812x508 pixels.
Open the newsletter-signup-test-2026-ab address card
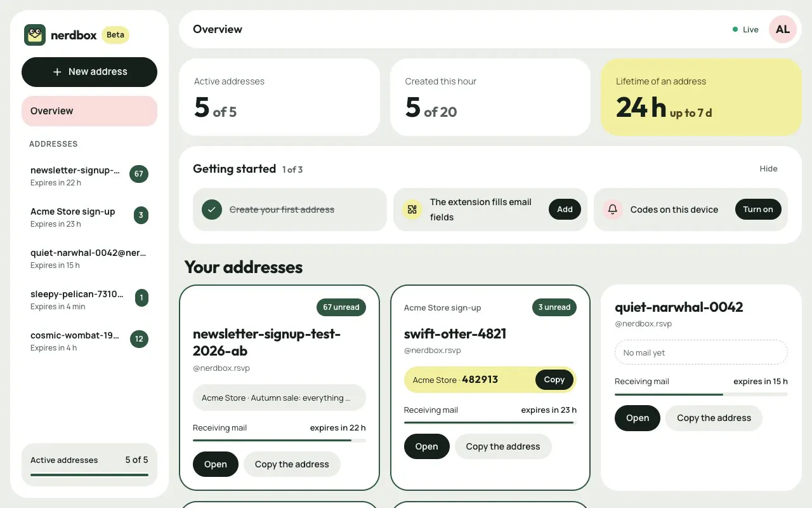(216, 464)
